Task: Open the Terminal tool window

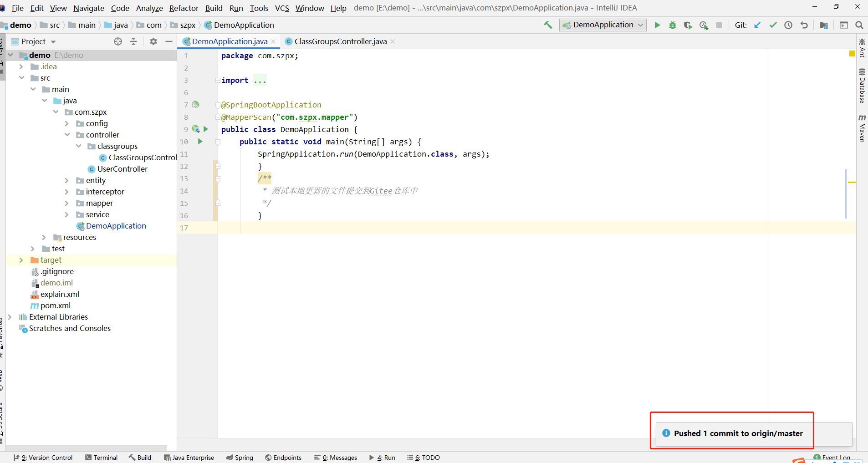Action: [x=101, y=458]
